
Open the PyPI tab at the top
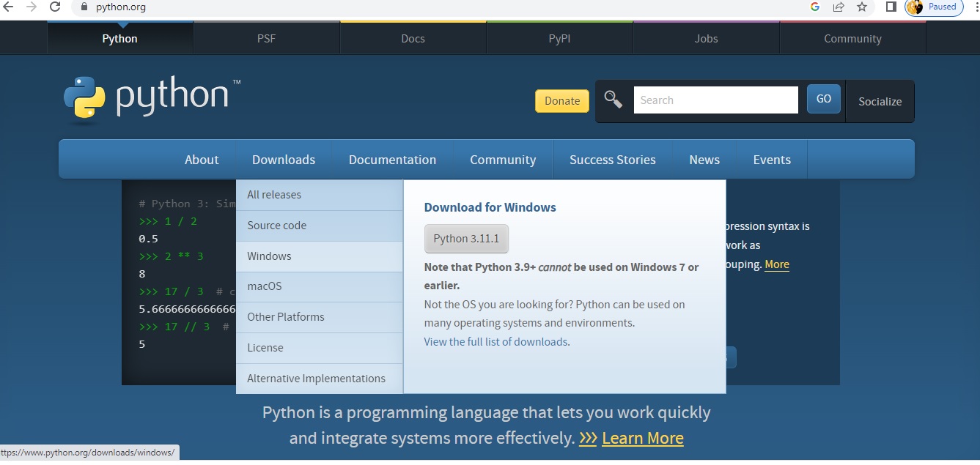559,37
